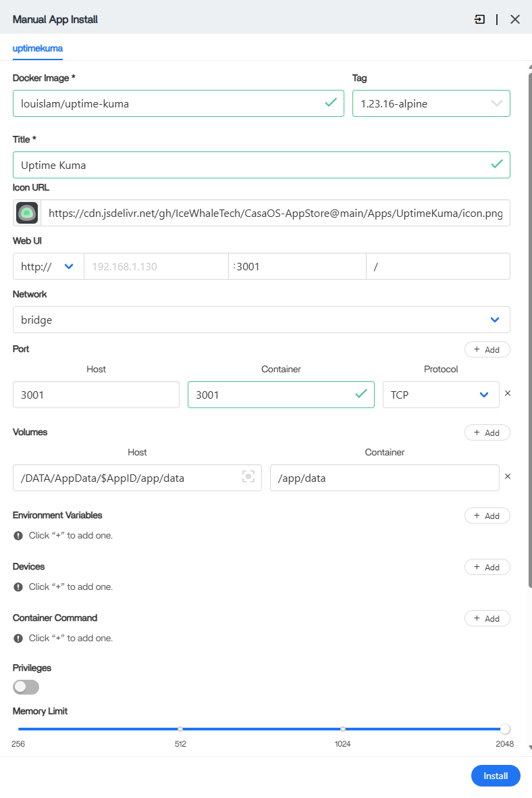Screen dimensions: 532x798
Task: Expand the TCP protocol dropdown
Action: pos(440,395)
